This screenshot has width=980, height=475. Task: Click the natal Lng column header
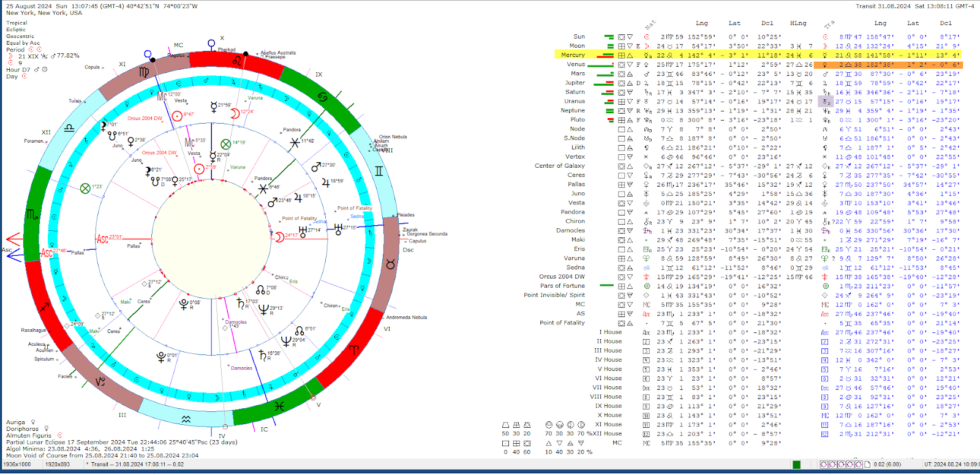tap(702, 23)
